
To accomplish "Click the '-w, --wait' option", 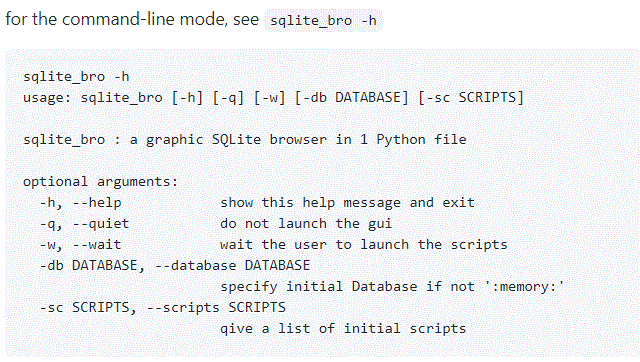I will (x=80, y=244).
